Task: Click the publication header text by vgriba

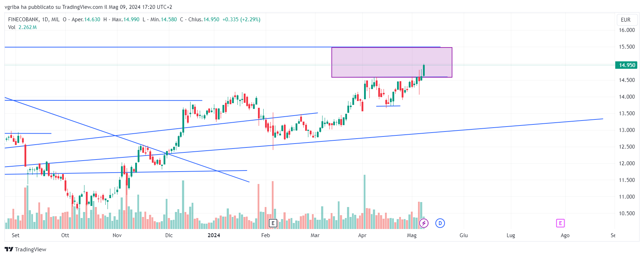Action: click(x=88, y=7)
